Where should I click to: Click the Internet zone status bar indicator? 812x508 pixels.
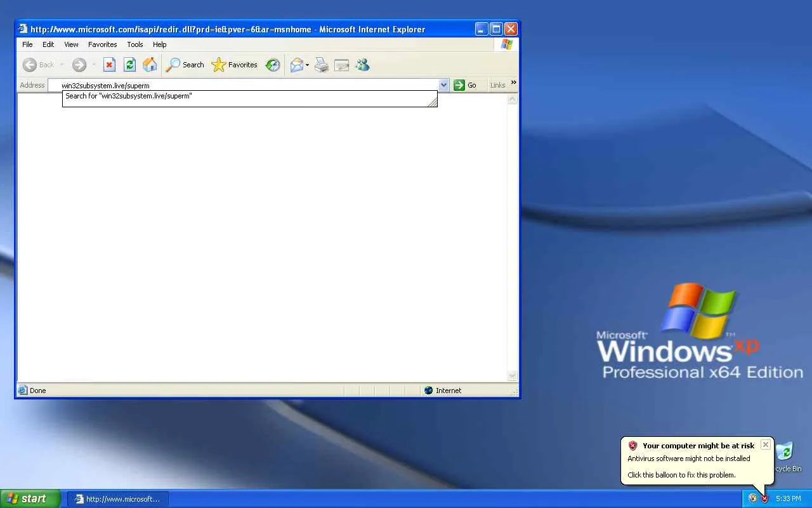[x=443, y=391]
